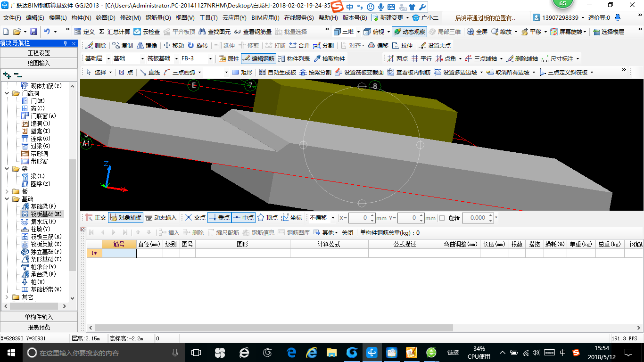Click the 合并 merge tool

(299, 45)
